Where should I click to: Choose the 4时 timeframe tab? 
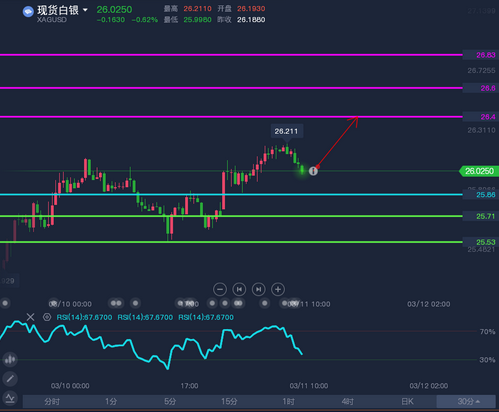click(348, 401)
